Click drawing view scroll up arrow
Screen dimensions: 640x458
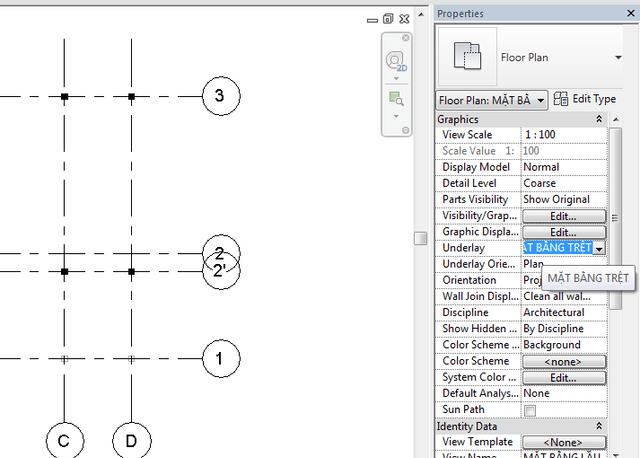coord(421,15)
